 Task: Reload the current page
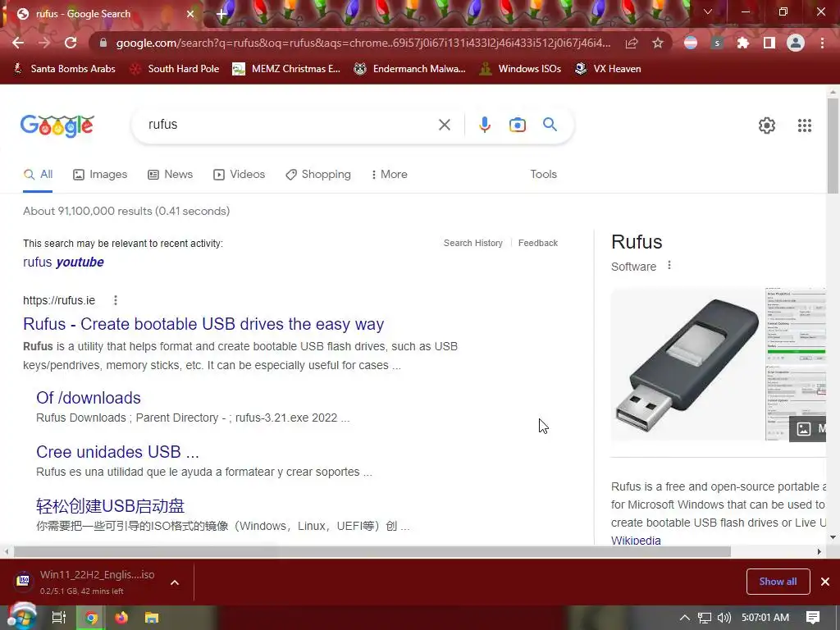[71, 43]
